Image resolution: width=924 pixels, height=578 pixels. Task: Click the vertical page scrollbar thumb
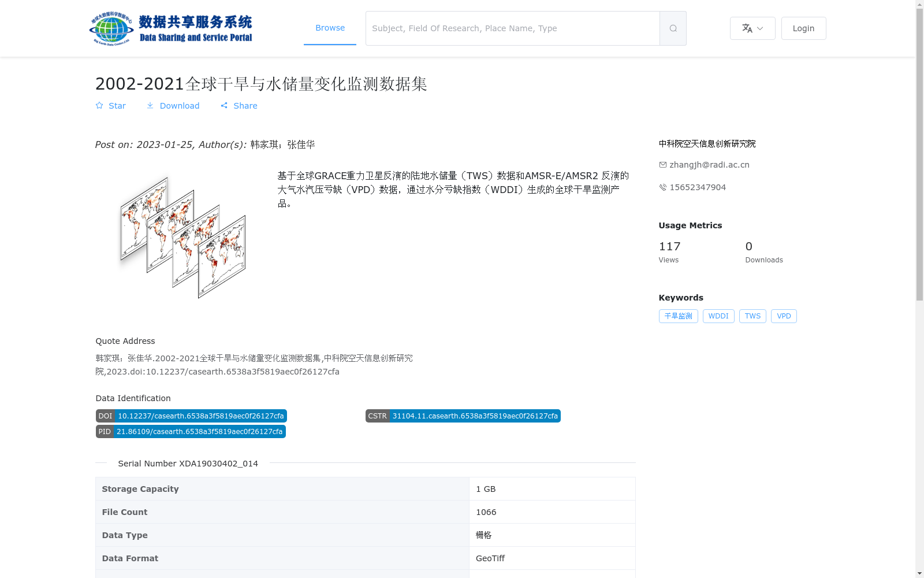point(919,155)
